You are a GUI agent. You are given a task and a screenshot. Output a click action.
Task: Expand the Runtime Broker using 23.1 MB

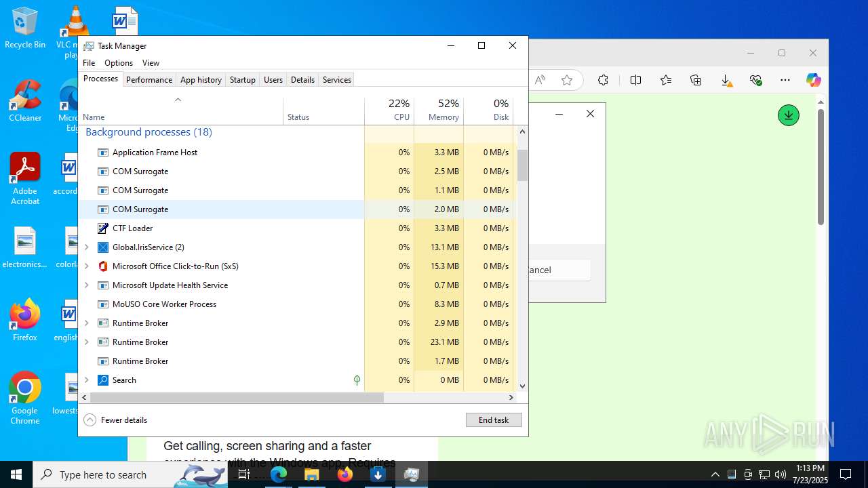[x=86, y=342]
